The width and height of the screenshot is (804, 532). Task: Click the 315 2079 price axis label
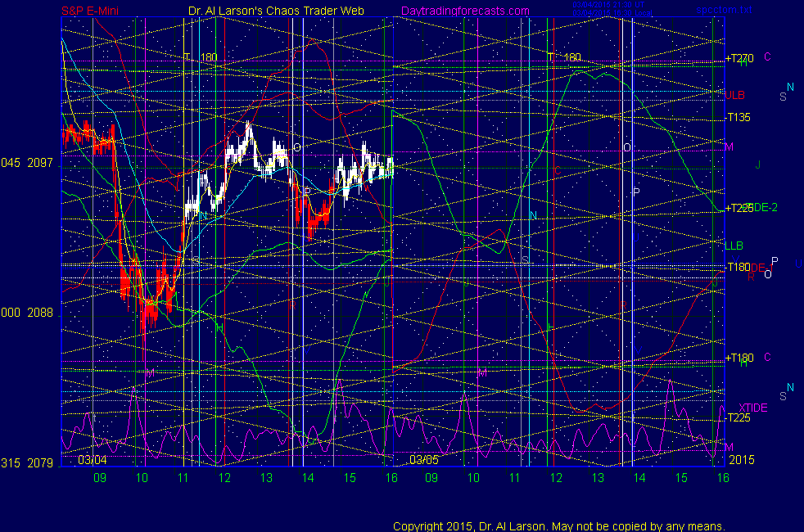[x=27, y=463]
